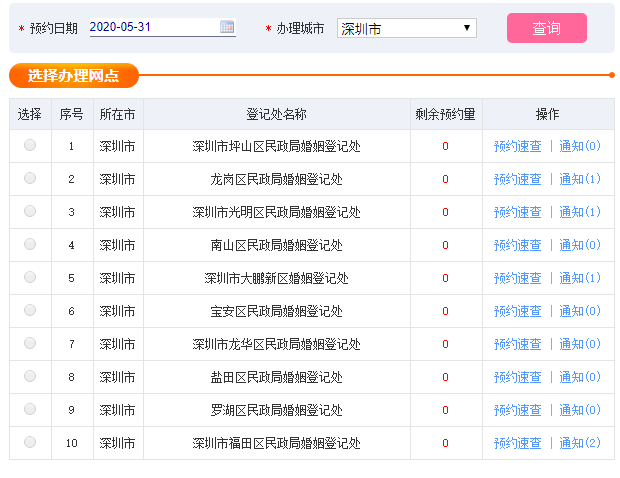Click 预约速查 for 深圳市光明区 row
The width and height of the screenshot is (620, 478).
[517, 212]
